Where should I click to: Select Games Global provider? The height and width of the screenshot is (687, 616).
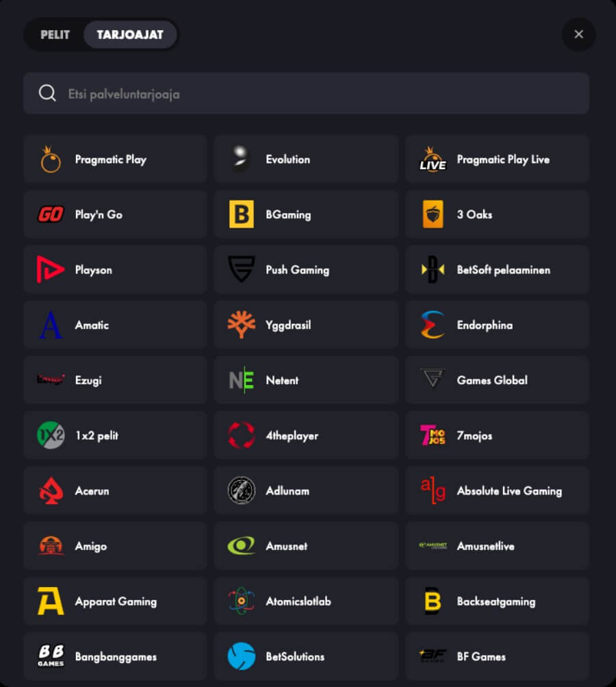click(497, 380)
